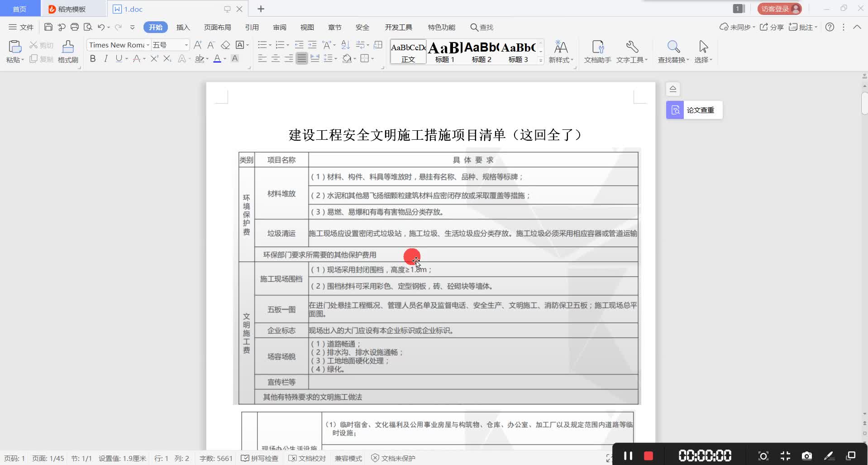Apply Heading 1 (标题 1) style

point(444,52)
